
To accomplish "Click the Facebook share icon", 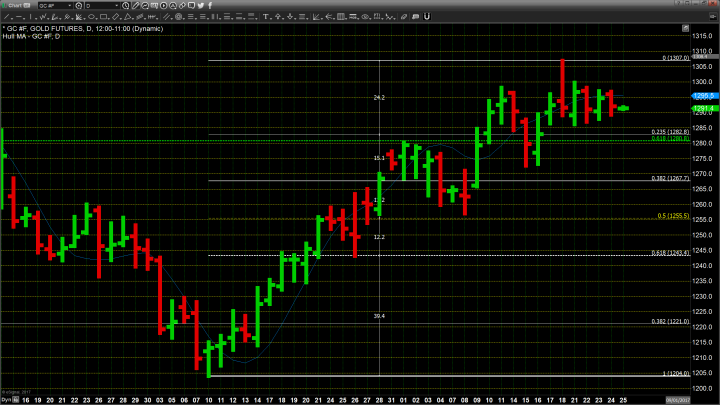I will pos(210,6).
